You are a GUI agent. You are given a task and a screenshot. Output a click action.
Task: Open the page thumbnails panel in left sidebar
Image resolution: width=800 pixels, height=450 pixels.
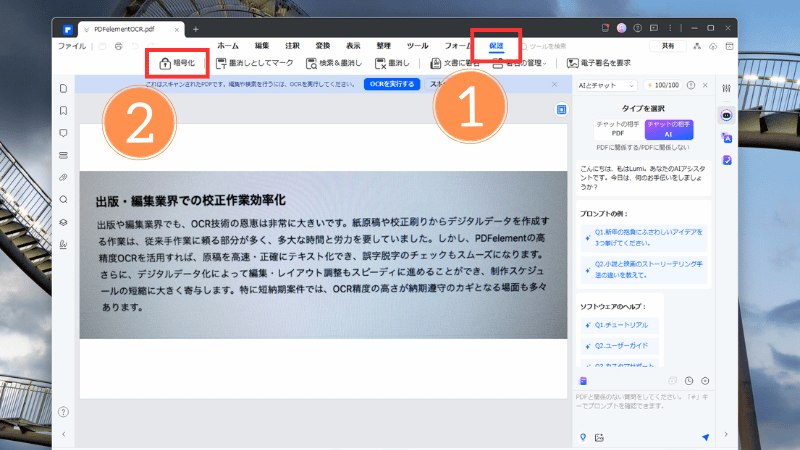pyautogui.click(x=63, y=88)
